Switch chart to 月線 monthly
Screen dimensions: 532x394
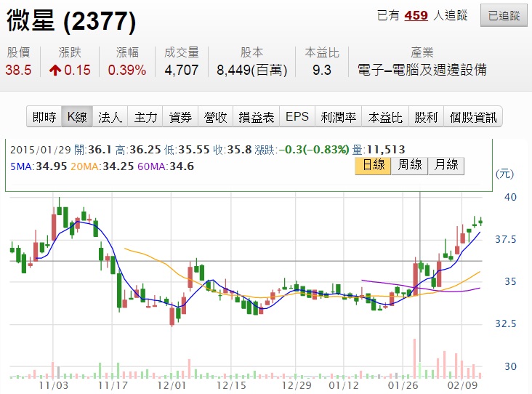coord(446,166)
